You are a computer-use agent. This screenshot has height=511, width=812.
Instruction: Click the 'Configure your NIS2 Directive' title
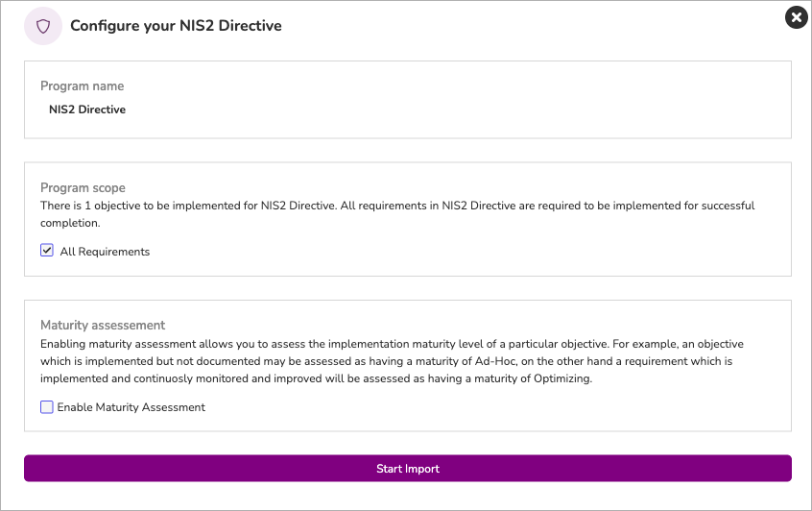pos(176,26)
